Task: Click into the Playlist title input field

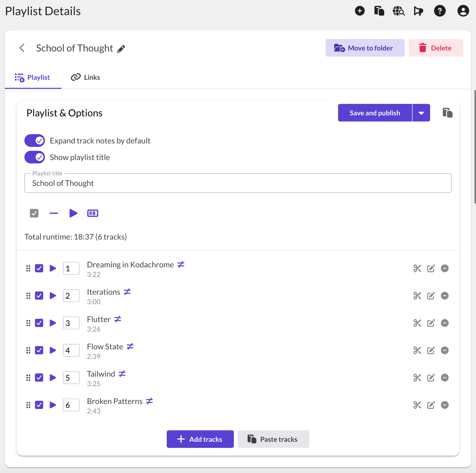Action: [x=238, y=183]
